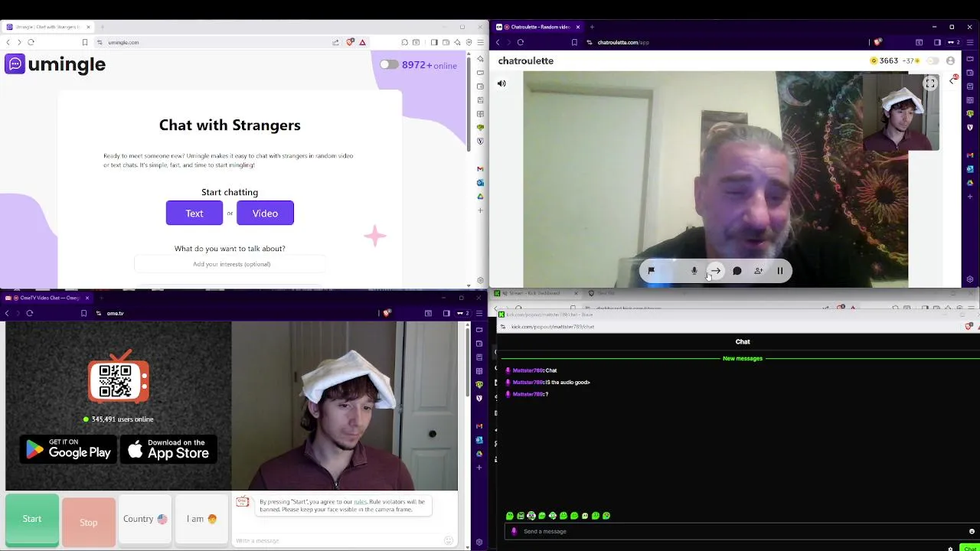Open the Chatroulette chat bubble icon
Screen dimensions: 980x551
click(737, 270)
